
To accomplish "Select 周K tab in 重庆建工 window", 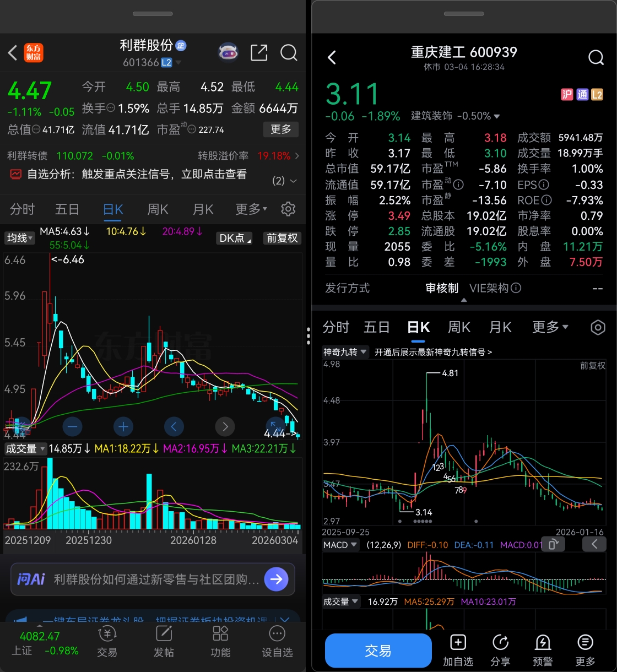I will pos(459,327).
